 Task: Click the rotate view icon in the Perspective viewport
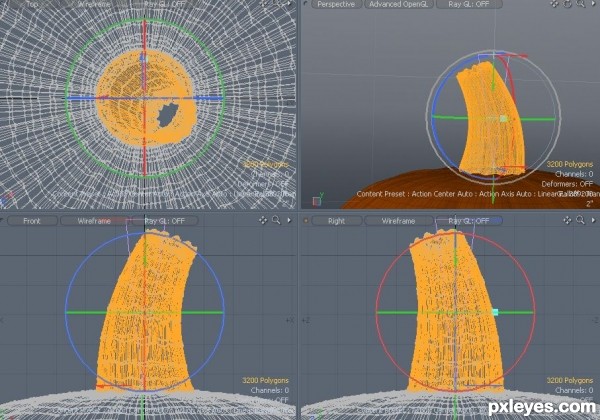click(567, 4)
